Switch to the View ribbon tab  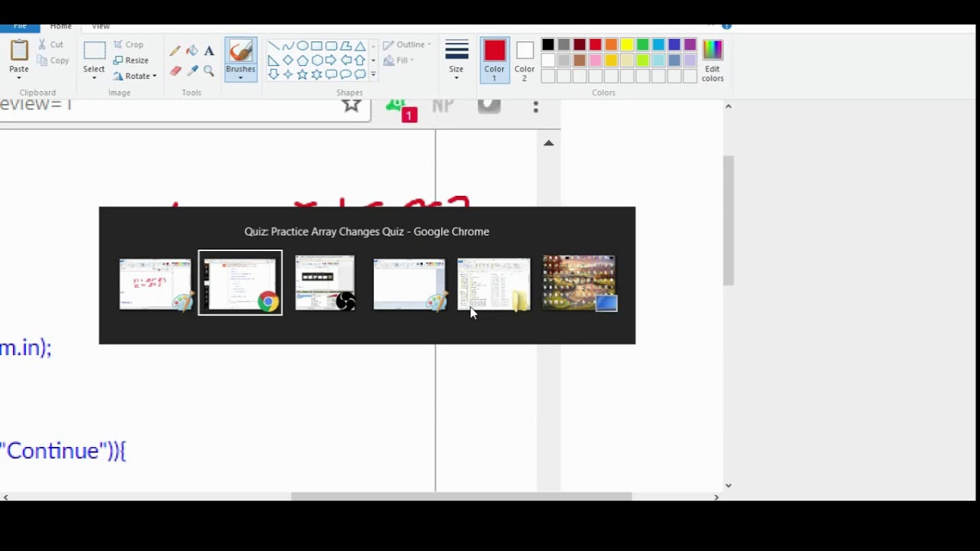[x=101, y=27]
